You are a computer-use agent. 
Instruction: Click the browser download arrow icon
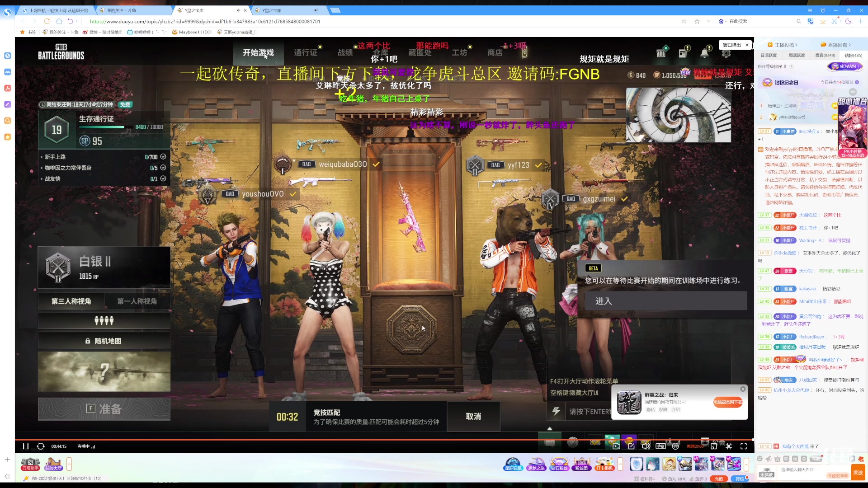(x=823, y=21)
